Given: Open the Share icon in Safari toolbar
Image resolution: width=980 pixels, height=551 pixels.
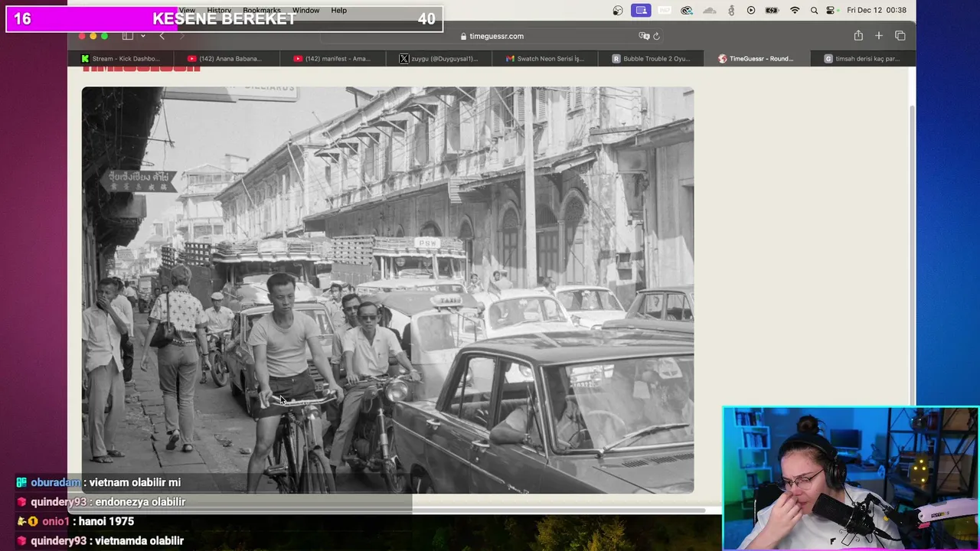Looking at the screenshot, I should coord(858,36).
